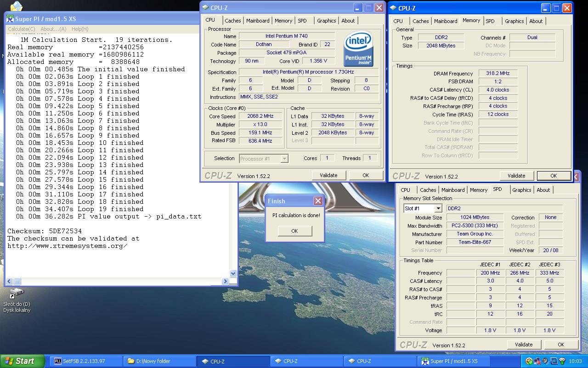Select CPU tab in the Memory timings window
Image resolution: width=588 pixels, height=368 pixels.
coord(398,21)
